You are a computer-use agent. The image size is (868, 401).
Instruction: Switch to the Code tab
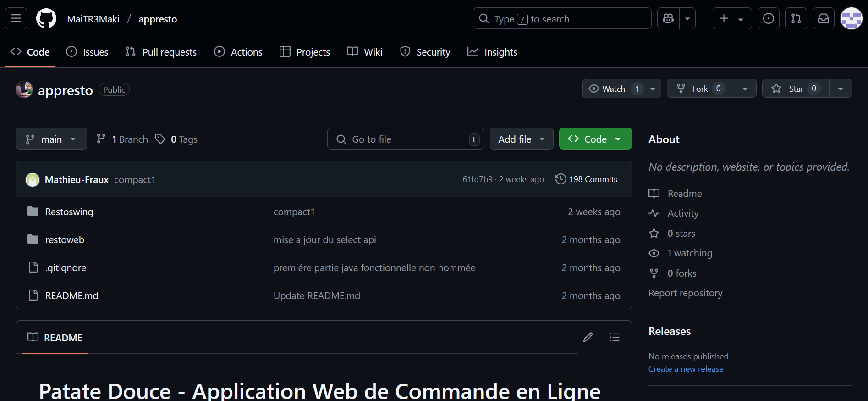[30, 52]
